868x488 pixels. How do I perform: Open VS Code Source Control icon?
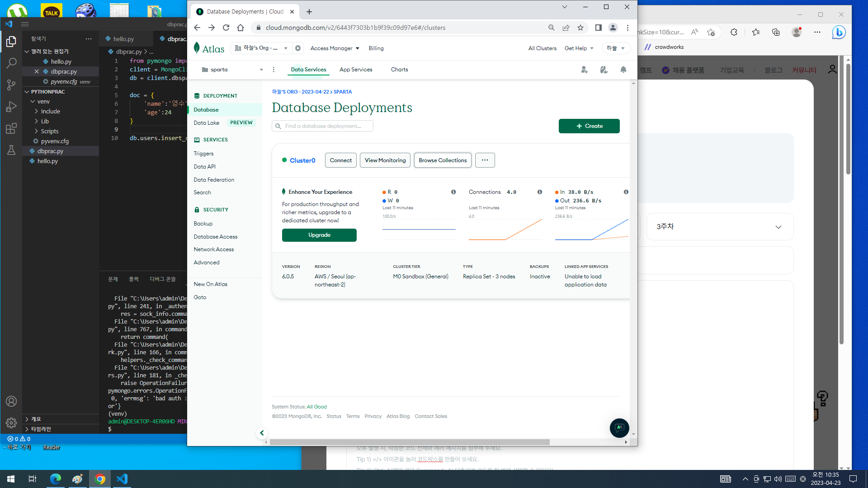[11, 85]
